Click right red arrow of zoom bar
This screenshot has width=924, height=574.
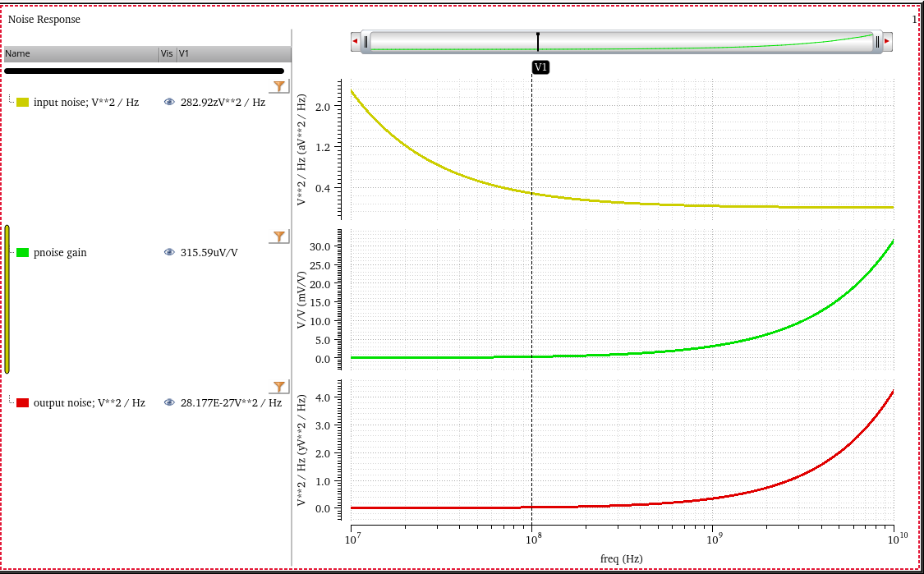click(887, 41)
